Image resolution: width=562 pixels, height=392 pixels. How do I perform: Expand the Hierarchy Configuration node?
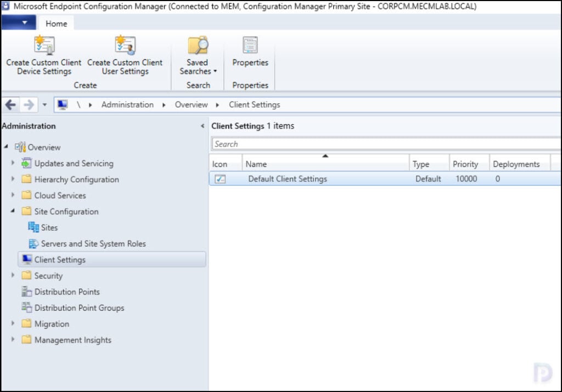[13, 178]
